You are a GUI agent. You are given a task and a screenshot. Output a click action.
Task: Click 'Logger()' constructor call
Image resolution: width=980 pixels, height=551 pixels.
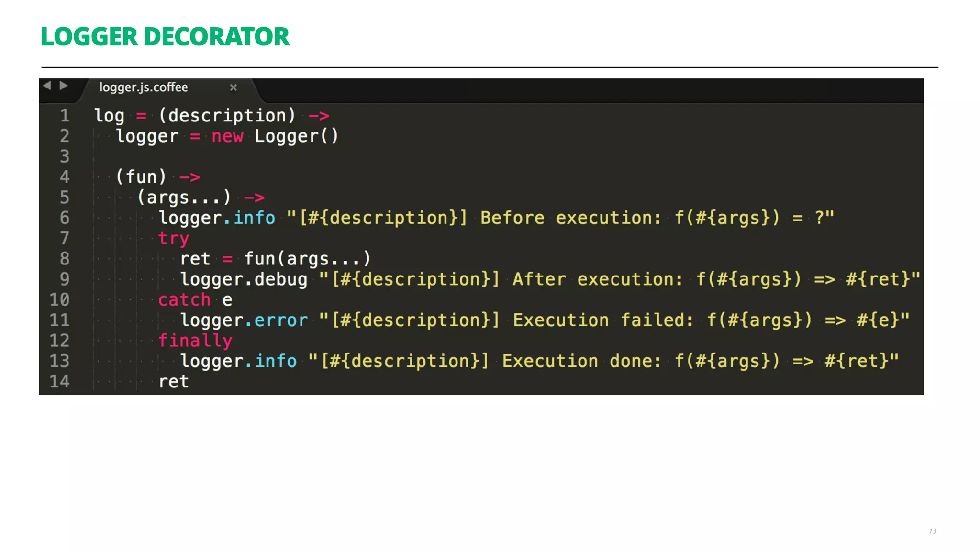pyautogui.click(x=296, y=136)
